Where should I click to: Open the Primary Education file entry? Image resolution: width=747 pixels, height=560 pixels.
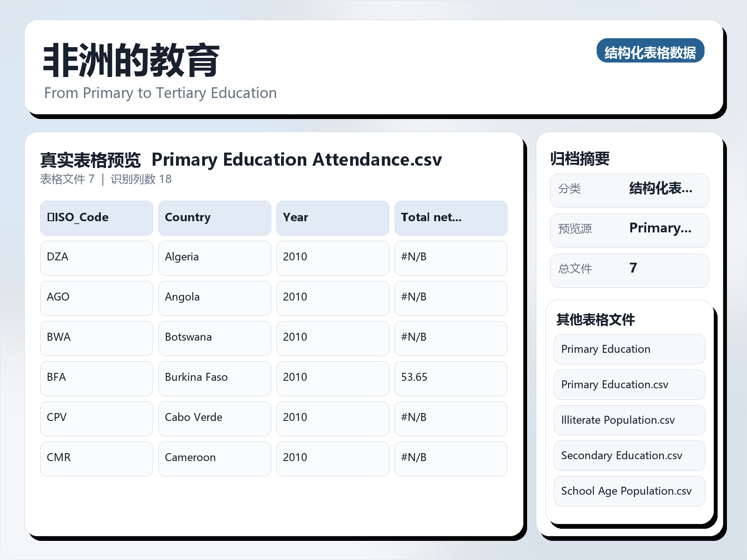click(x=629, y=349)
